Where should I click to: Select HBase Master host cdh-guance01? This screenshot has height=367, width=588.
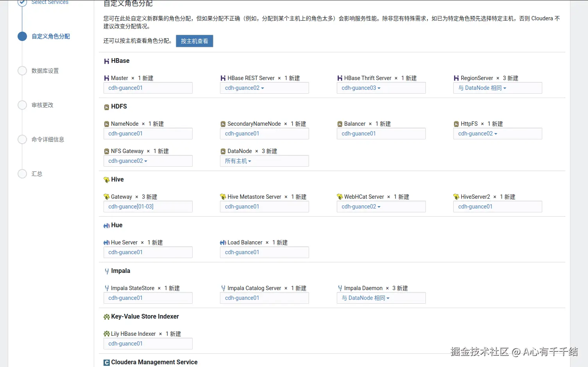pos(148,88)
